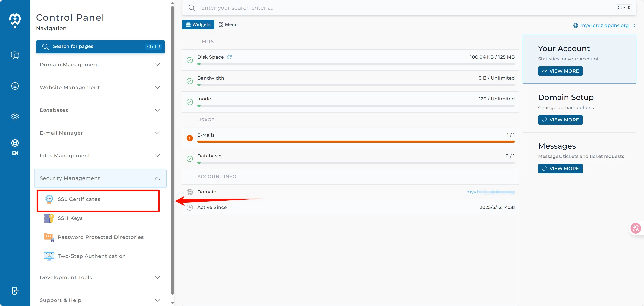Screen dimensions: 644x306
Task: Open the myvl.crdz.dpdns.org domain selector
Action: pos(604,25)
